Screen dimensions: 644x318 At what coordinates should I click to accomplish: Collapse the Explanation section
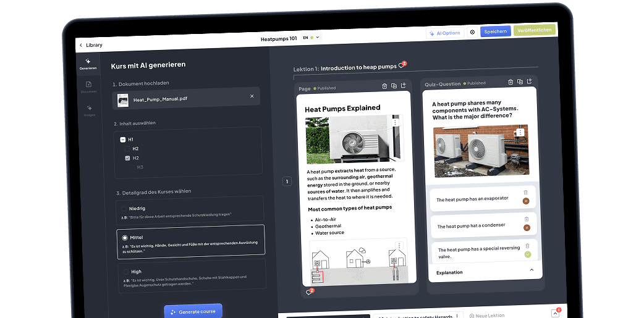click(532, 270)
